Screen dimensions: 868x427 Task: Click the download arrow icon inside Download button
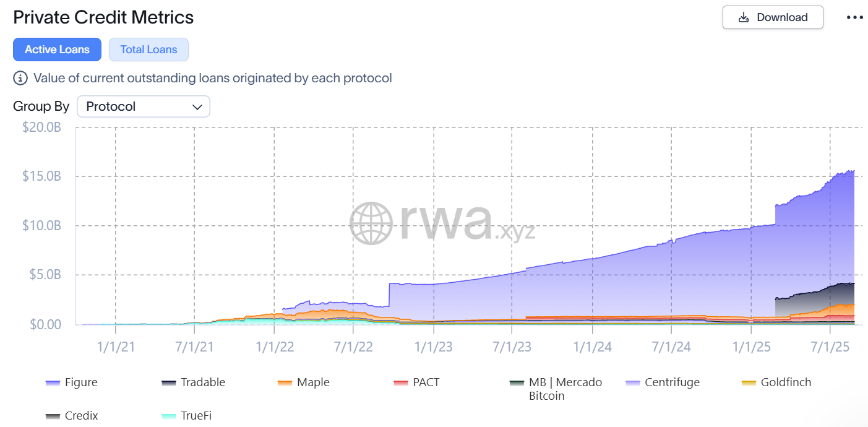(742, 17)
